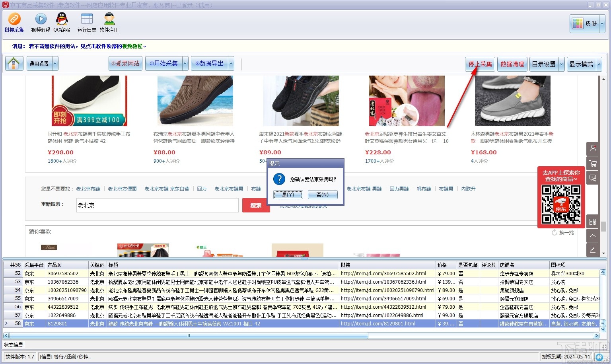The image size is (611, 364).
Task: Open the shopping cart sidebar icon
Action: click(x=593, y=163)
